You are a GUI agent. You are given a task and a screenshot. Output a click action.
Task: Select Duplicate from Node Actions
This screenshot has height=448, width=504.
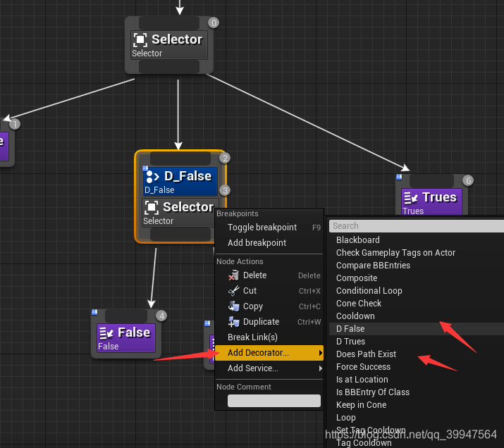pyautogui.click(x=269, y=321)
